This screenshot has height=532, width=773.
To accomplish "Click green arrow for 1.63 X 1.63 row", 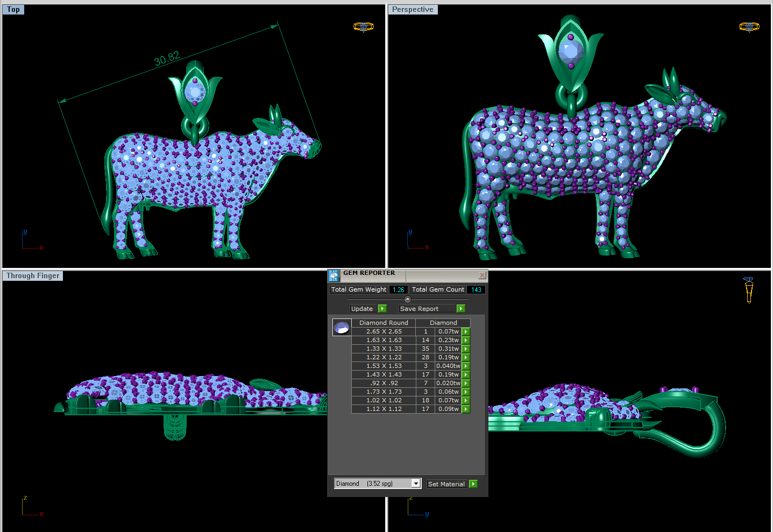I will tap(466, 341).
